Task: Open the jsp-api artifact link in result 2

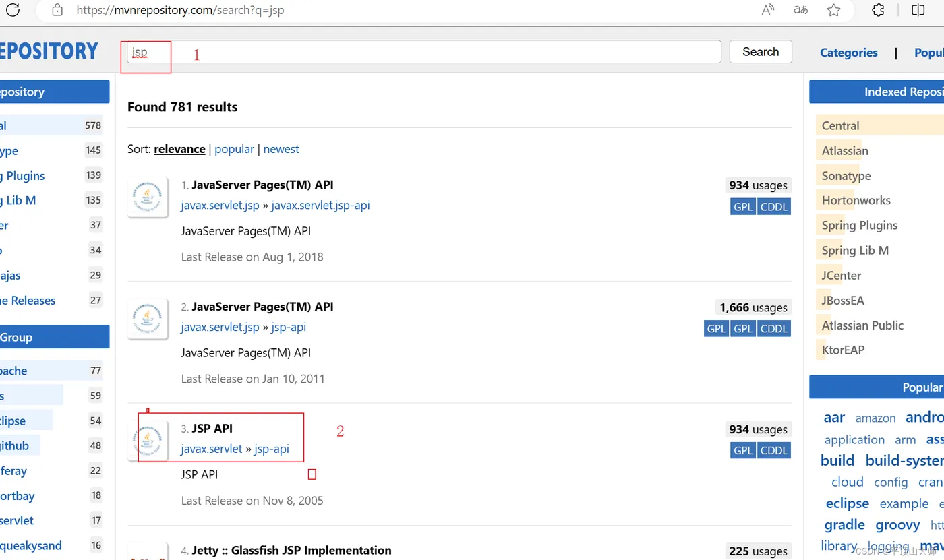Action: (x=289, y=327)
